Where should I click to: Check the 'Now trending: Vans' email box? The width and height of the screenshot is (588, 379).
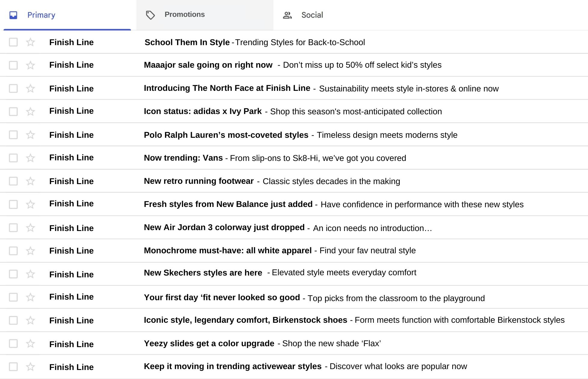click(13, 158)
